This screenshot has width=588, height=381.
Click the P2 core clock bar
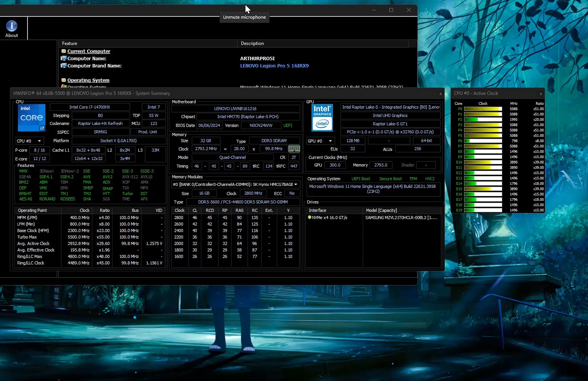click(483, 120)
